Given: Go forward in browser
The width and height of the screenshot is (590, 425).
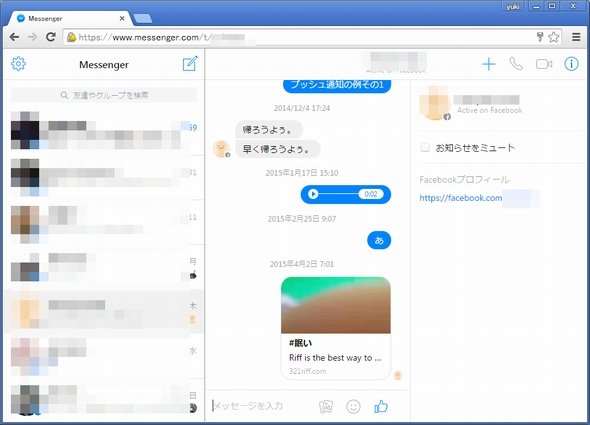Looking at the screenshot, I should 33,37.
